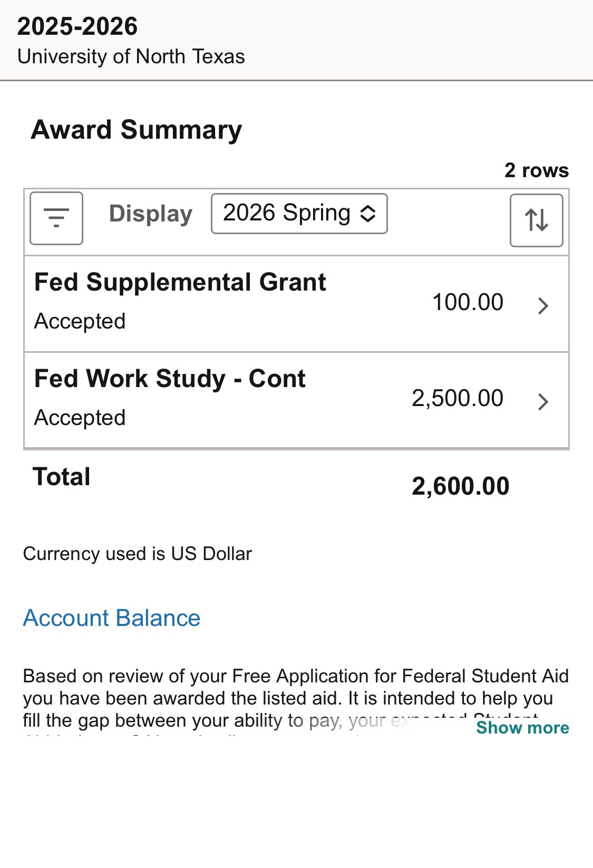Open the Fed Work Study - Cont row
The image size is (593, 868).
(170, 379)
